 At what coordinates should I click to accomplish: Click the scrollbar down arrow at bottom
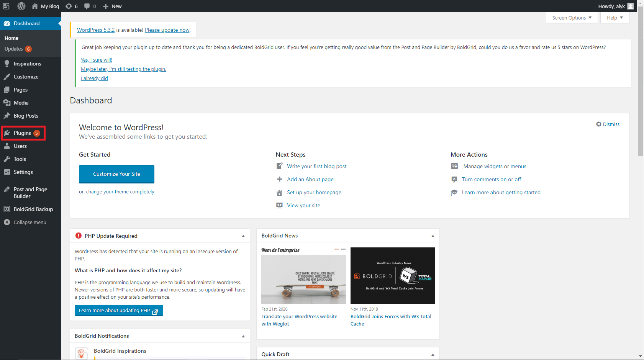point(641,357)
